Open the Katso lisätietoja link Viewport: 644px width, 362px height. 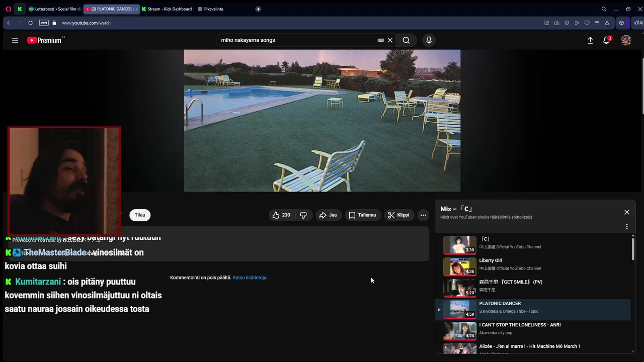coord(249,278)
